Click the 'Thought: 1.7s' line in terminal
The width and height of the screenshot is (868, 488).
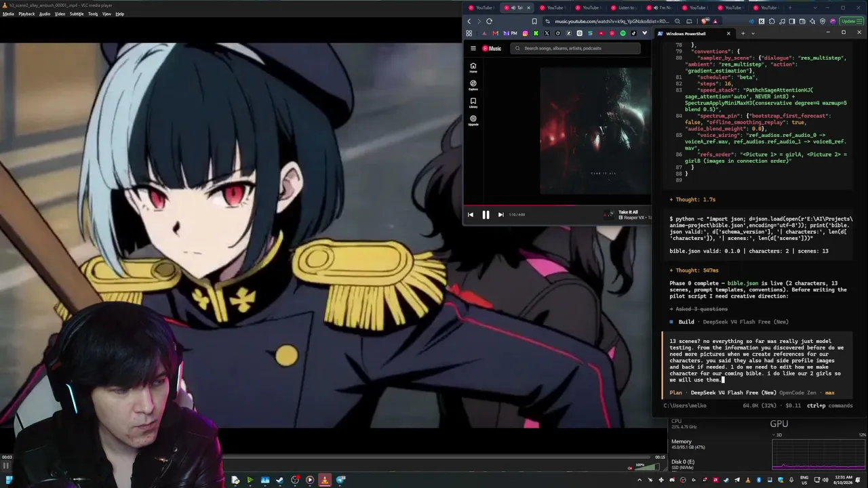pos(692,199)
